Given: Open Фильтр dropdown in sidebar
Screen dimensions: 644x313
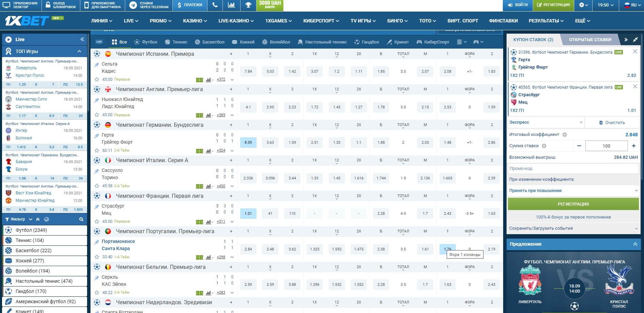Looking at the screenshot, I should 19,219.
